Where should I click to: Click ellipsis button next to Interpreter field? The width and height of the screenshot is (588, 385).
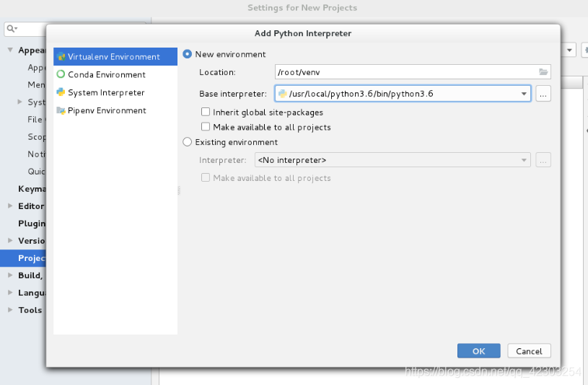click(543, 160)
